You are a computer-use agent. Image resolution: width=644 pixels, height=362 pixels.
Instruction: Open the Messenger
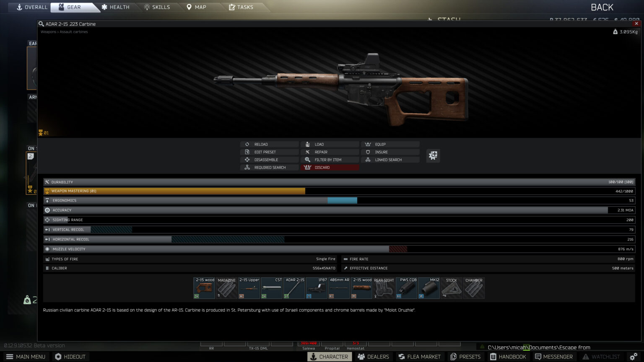pos(553,357)
